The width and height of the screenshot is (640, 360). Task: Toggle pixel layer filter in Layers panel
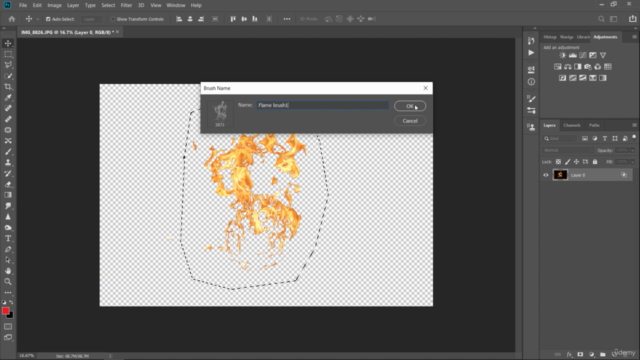pyautogui.click(x=585, y=139)
